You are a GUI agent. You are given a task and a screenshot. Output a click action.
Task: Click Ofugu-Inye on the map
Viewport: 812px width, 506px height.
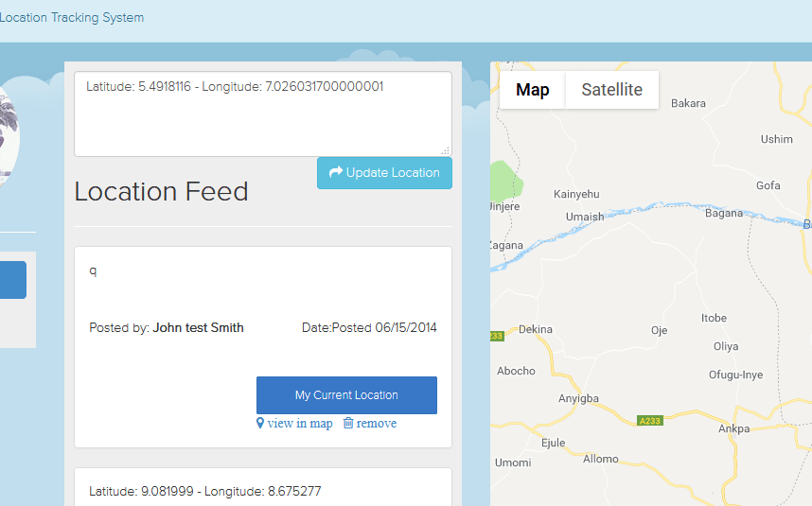(736, 375)
